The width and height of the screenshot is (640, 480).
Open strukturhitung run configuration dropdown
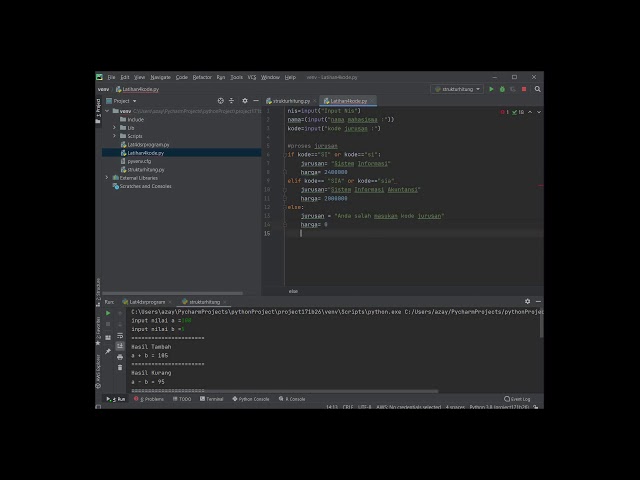click(457, 89)
